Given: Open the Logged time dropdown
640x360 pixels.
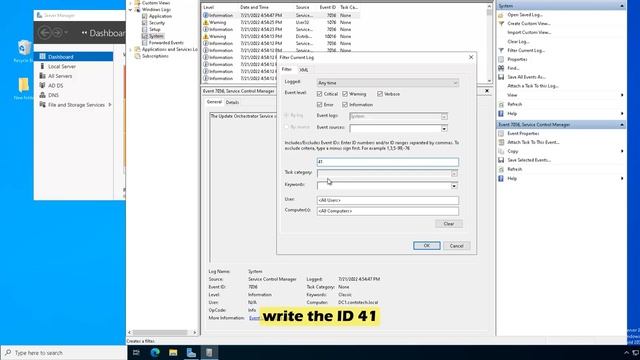Looking at the screenshot, I should coord(388,83).
